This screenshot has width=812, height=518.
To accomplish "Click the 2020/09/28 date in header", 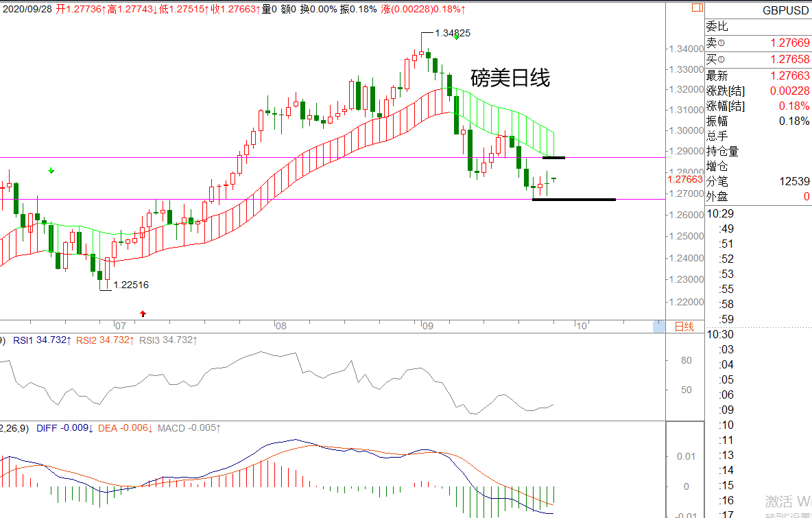I will point(27,9).
